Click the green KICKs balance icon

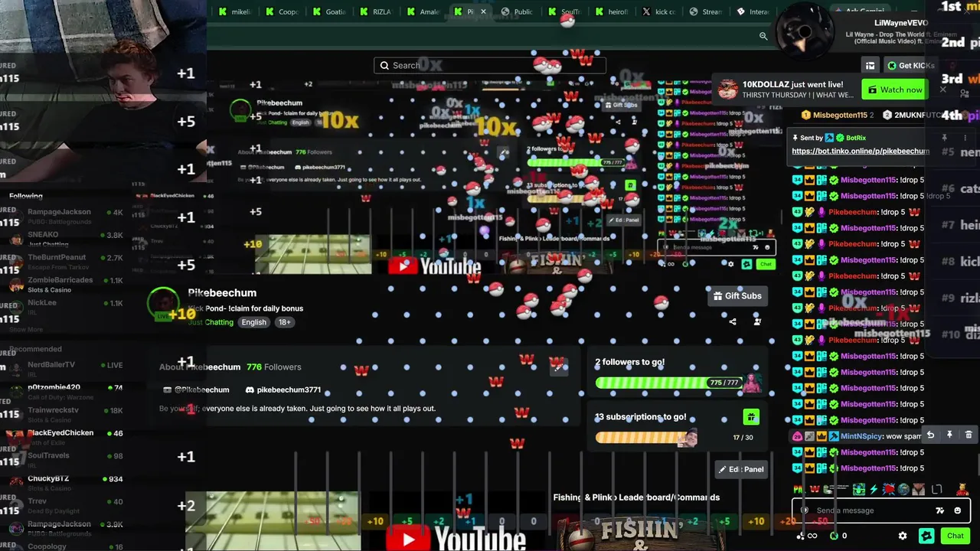coord(834,536)
